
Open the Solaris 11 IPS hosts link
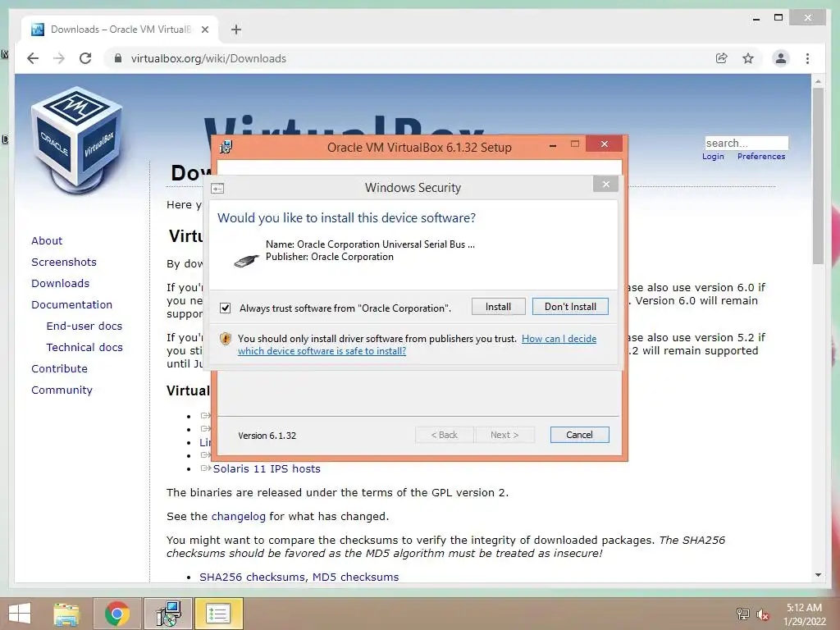tap(267, 468)
